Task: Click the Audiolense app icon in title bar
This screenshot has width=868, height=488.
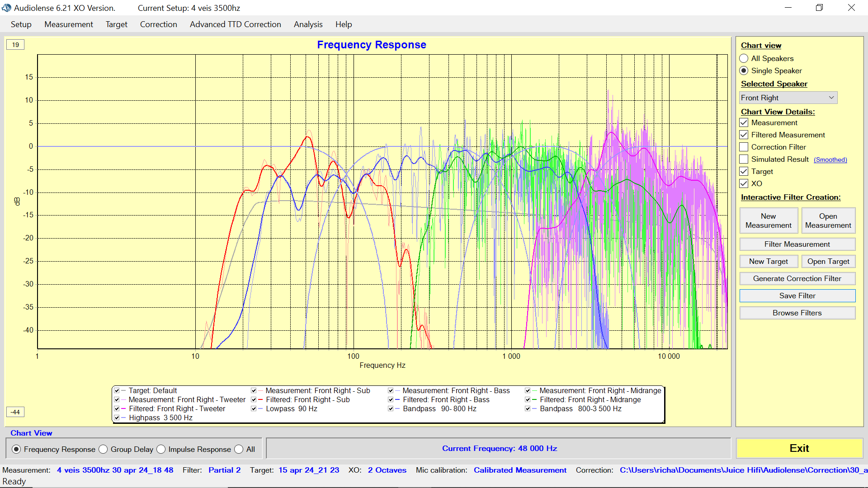Action: click(6, 8)
